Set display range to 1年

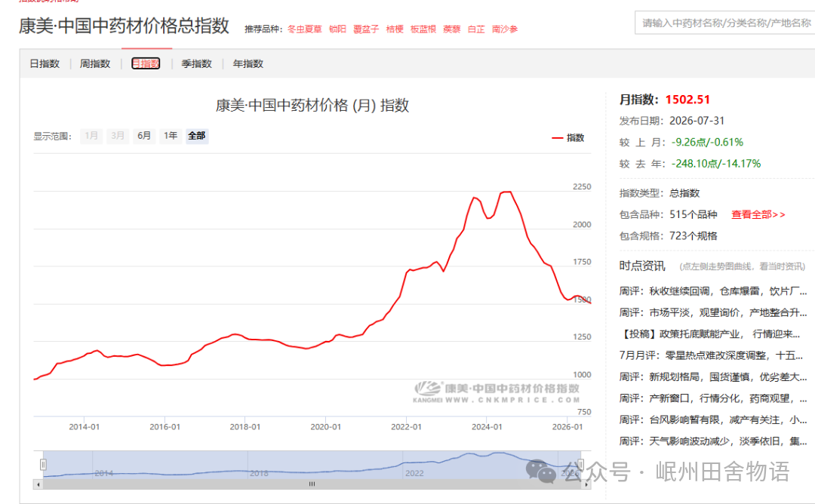pyautogui.click(x=171, y=136)
